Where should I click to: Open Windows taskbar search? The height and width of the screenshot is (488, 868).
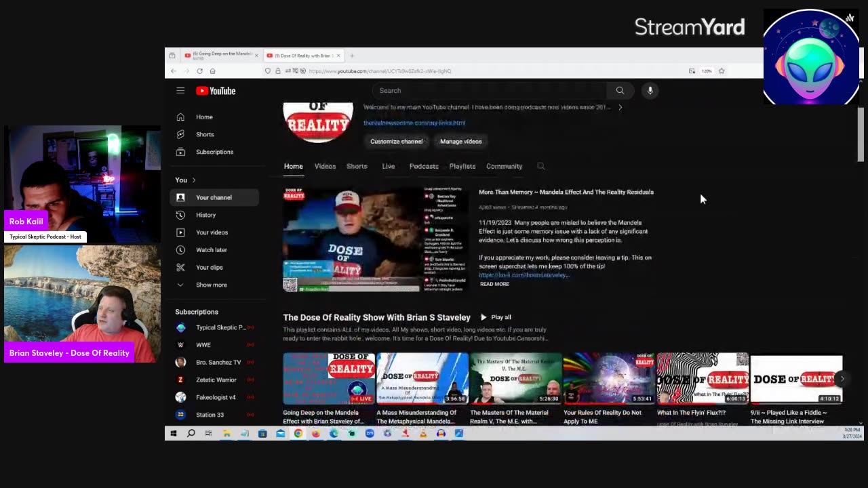[191, 433]
